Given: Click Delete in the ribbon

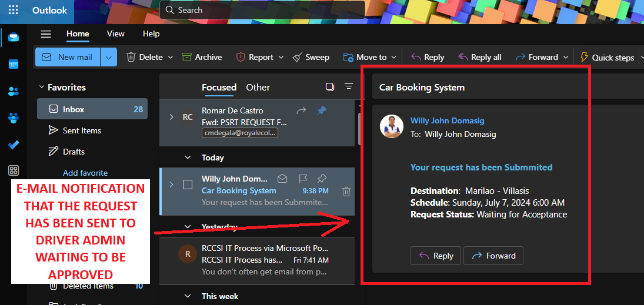Looking at the screenshot, I should (145, 58).
